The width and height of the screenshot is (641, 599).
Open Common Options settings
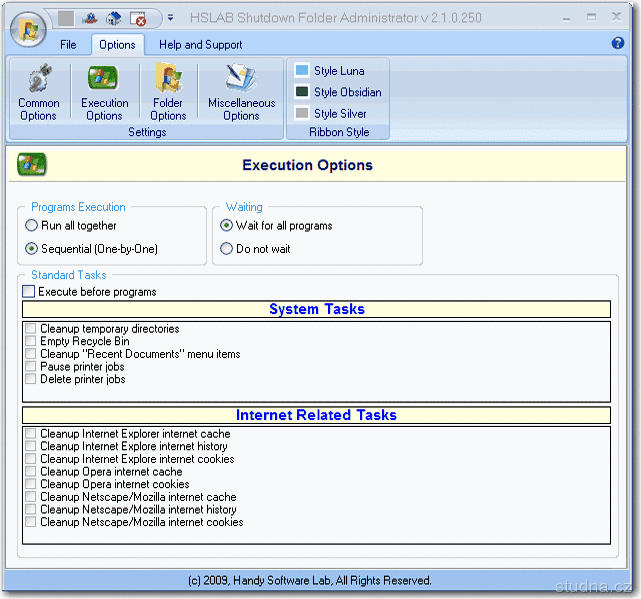(39, 93)
